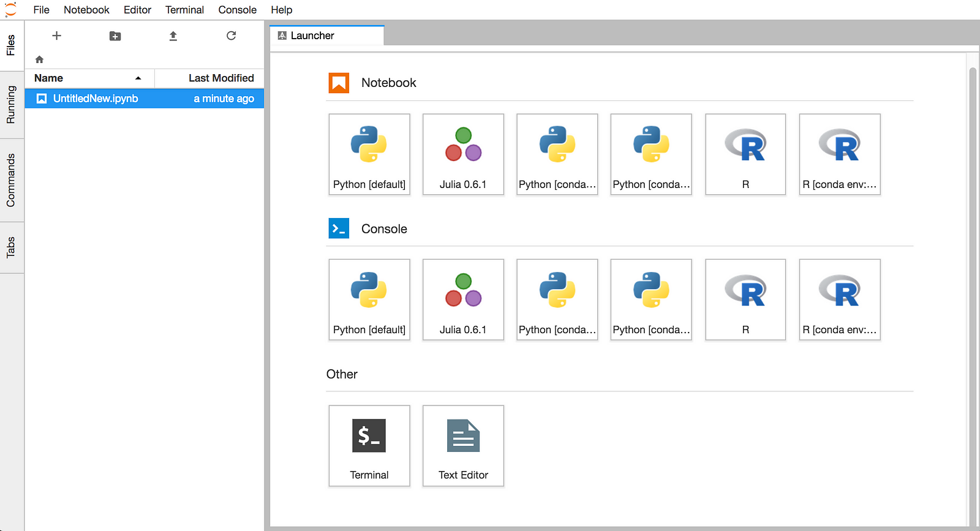The image size is (980, 531).
Task: Launch an R [conda env:…] console
Action: 840,299
